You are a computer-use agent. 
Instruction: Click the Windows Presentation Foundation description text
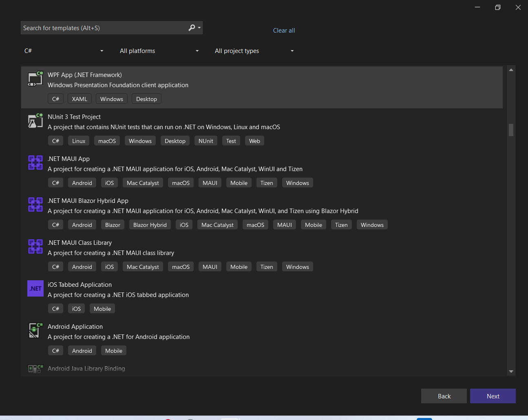(x=118, y=85)
